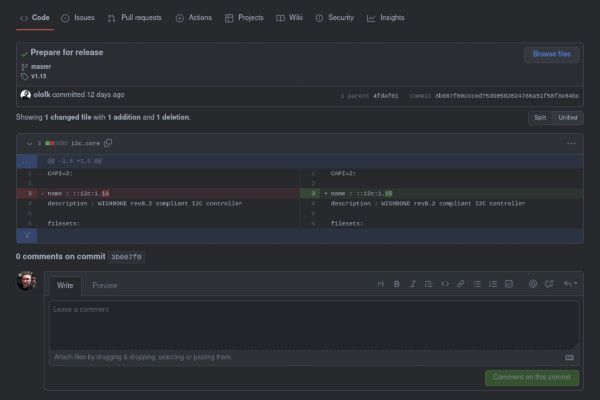Insert a task list checkbox
Viewport: 600px width, 400px height.
[509, 284]
